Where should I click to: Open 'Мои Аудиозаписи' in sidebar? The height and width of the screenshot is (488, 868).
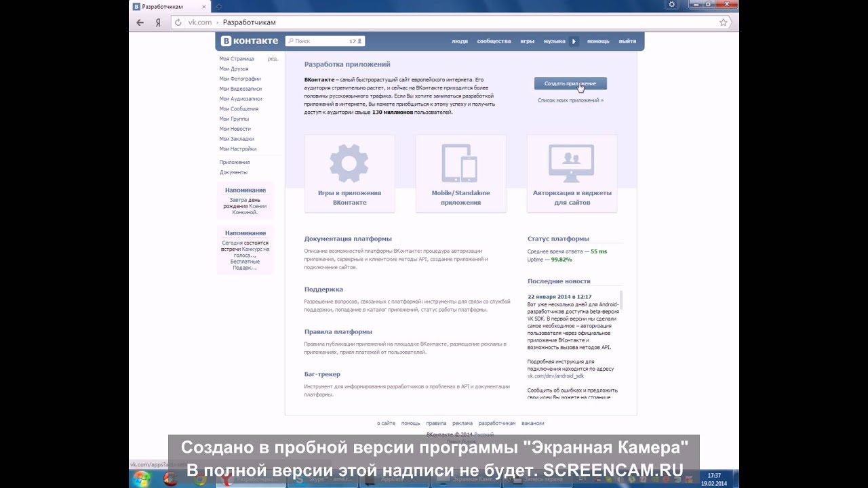tap(241, 99)
